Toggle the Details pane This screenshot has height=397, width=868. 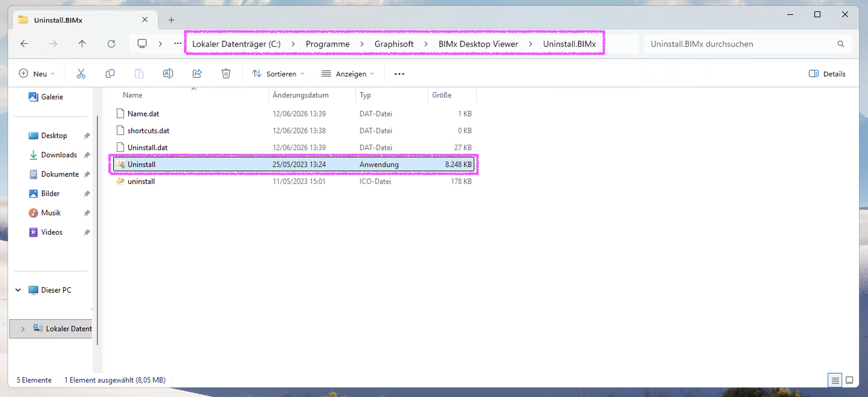[827, 74]
